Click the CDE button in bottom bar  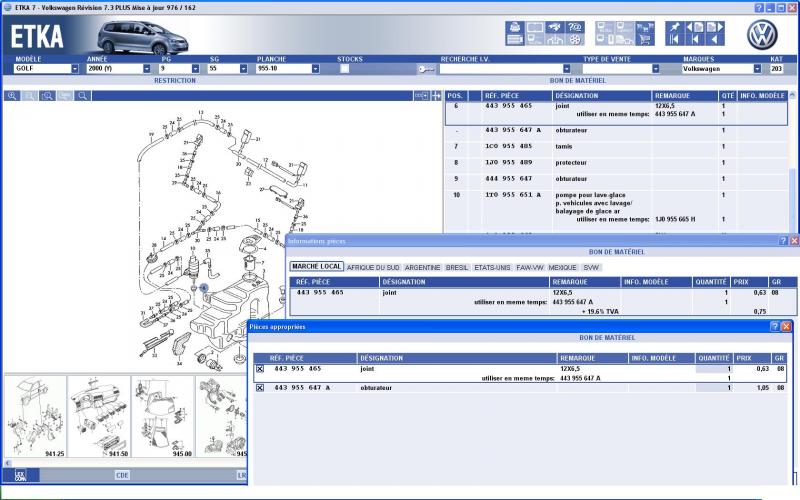pyautogui.click(x=122, y=476)
